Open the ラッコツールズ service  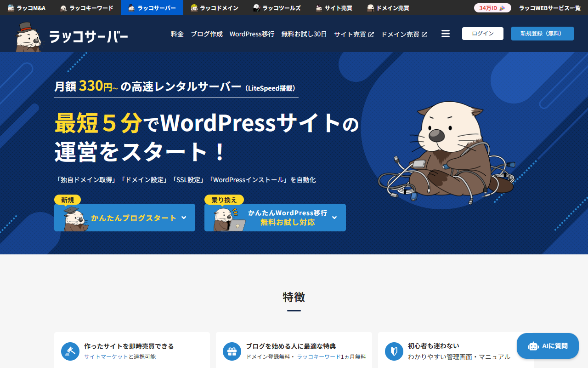[276, 8]
